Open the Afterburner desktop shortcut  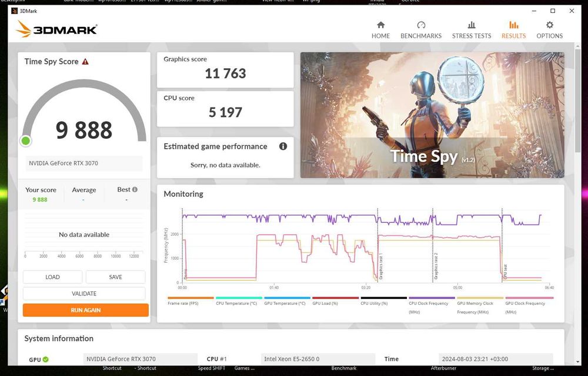443,368
